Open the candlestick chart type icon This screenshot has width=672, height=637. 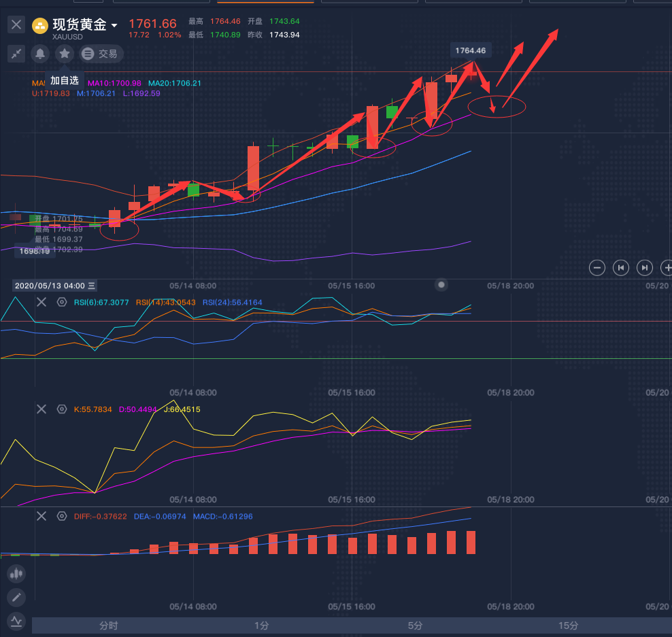tap(16, 574)
